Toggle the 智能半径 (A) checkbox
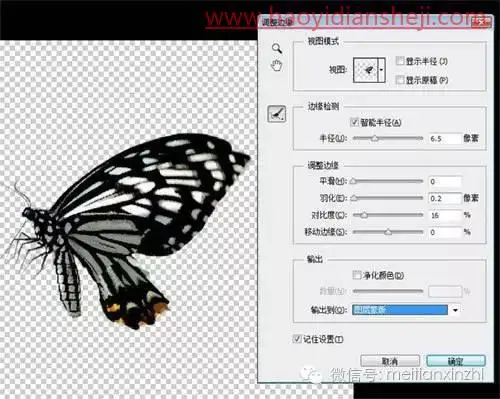The image size is (500, 399). (354, 122)
